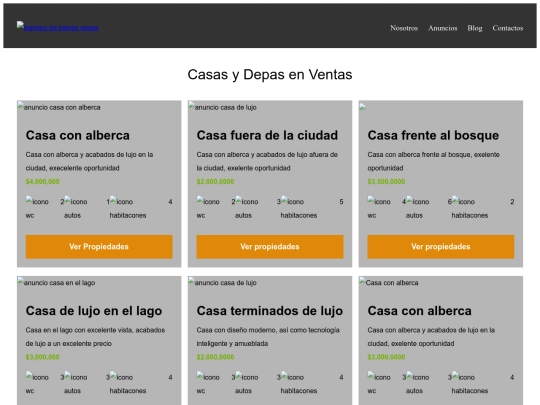Click wc icon in Casa fuera de la ciudad
Viewport: 540px width, 405px height.
pos(208,208)
